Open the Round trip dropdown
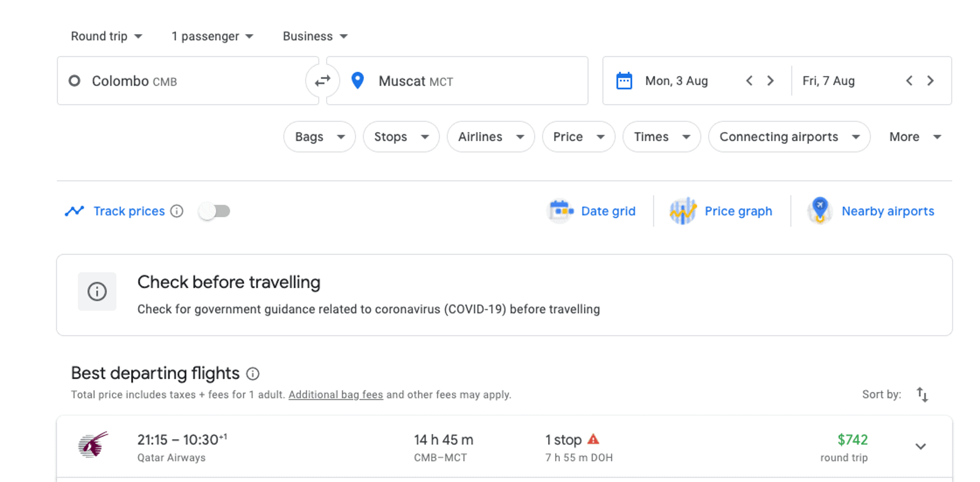Viewport: 980px width, 482px height. [106, 36]
